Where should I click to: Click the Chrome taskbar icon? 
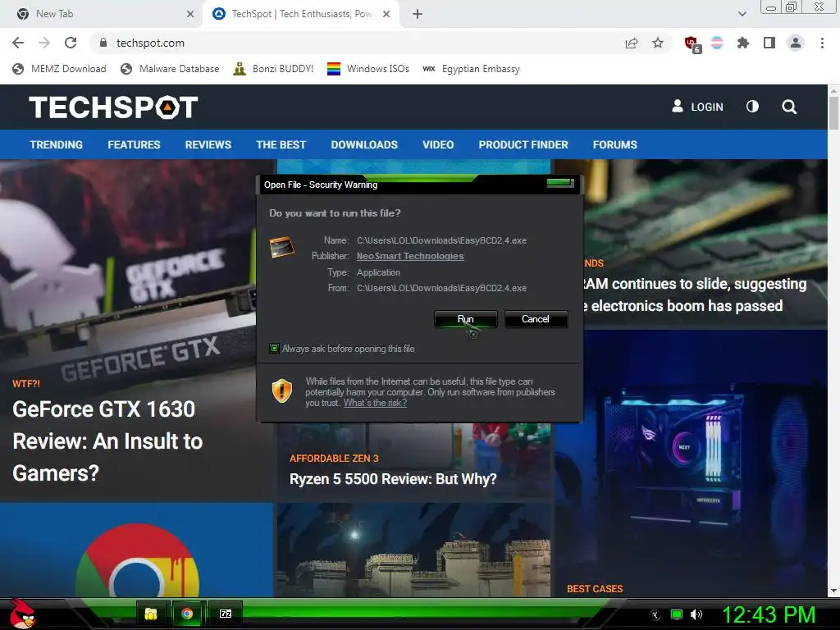click(187, 614)
